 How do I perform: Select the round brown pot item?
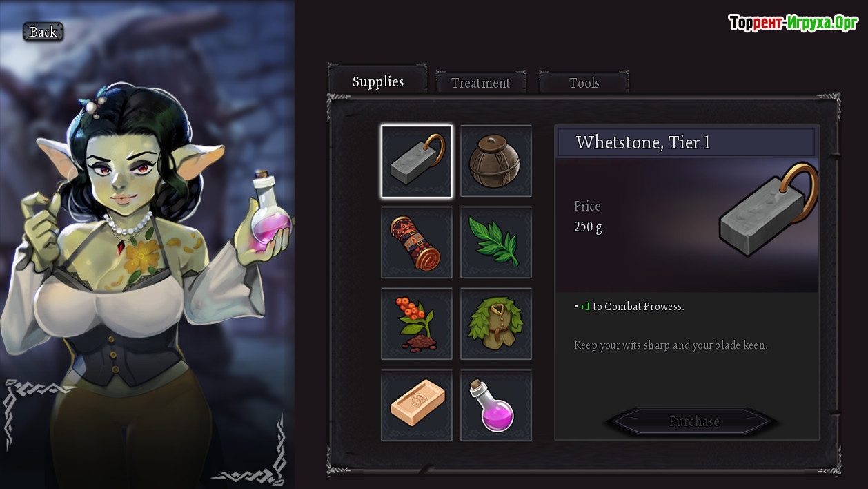coord(496,162)
